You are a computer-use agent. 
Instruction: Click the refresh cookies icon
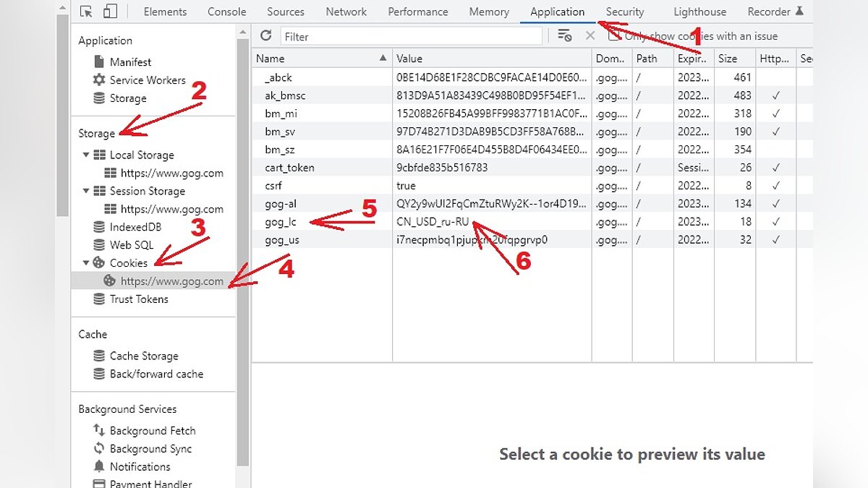[265, 36]
